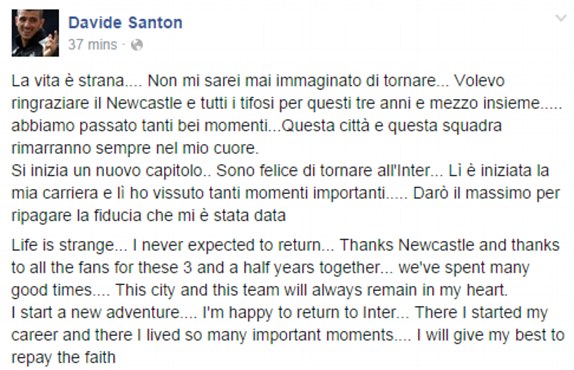
Task: Click the globe public privacy icon
Action: (137, 45)
